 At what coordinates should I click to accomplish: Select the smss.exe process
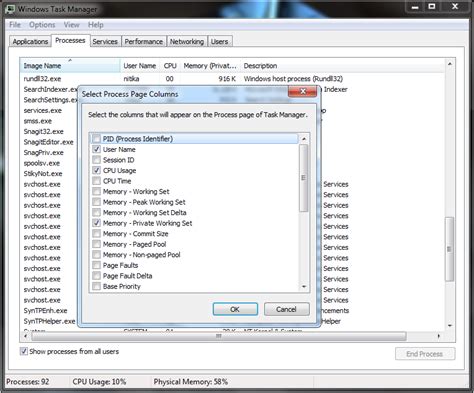tap(38, 121)
